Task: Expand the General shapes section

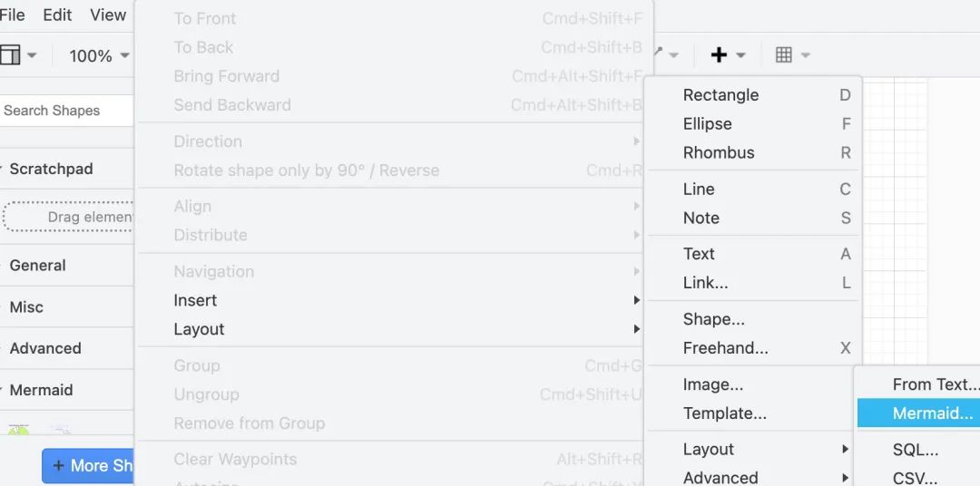Action: click(x=37, y=266)
